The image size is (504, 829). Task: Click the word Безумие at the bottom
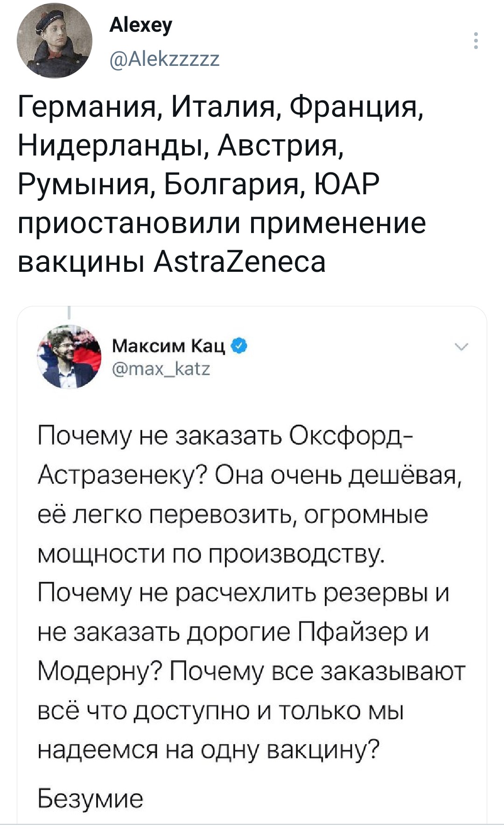pos(90,798)
